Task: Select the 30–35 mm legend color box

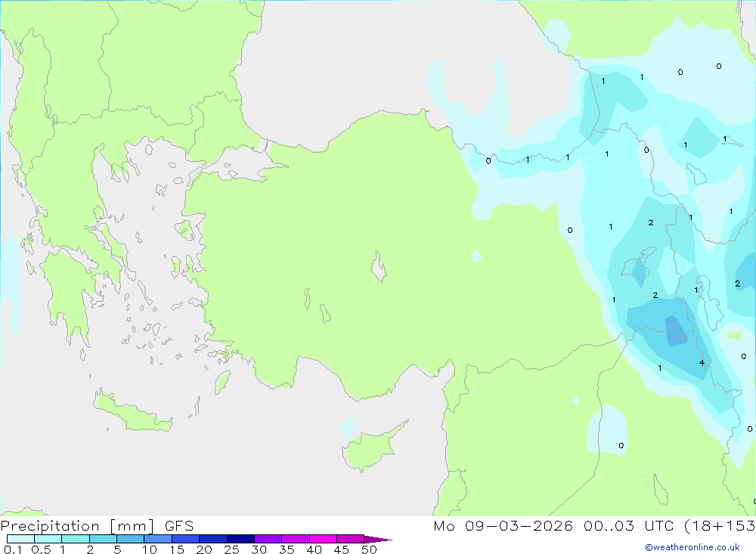Action: (x=268, y=539)
